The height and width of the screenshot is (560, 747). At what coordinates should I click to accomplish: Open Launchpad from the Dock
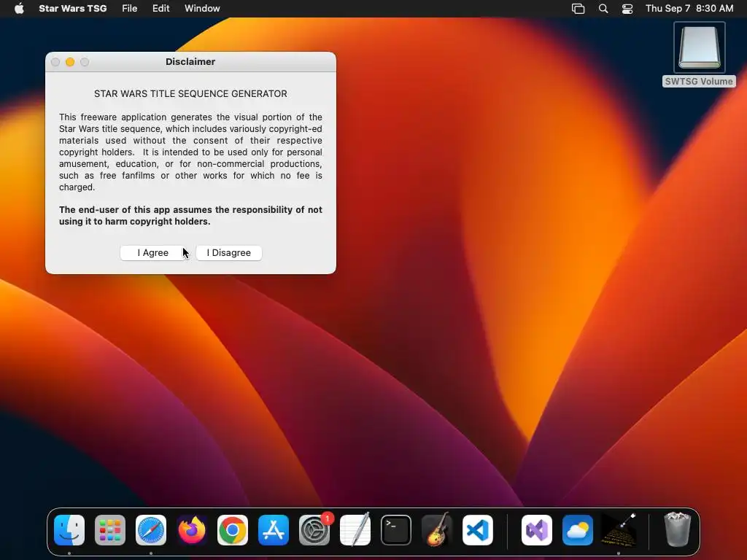pyautogui.click(x=110, y=530)
